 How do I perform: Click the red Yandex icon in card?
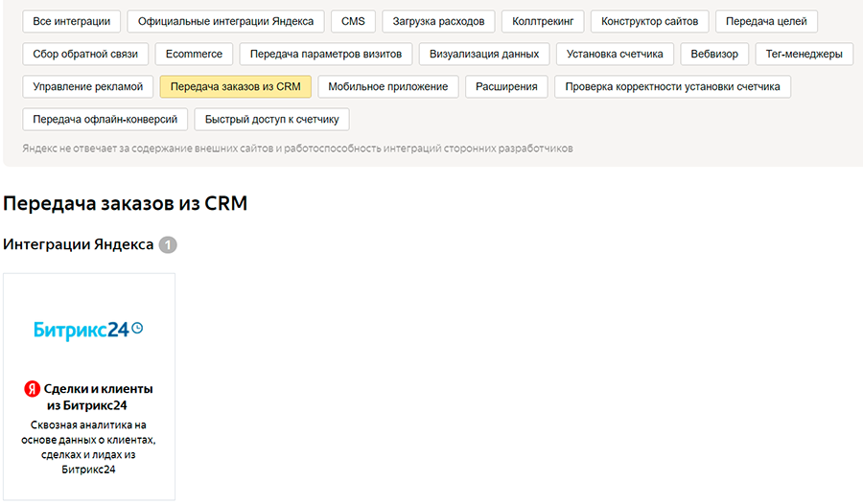33,389
